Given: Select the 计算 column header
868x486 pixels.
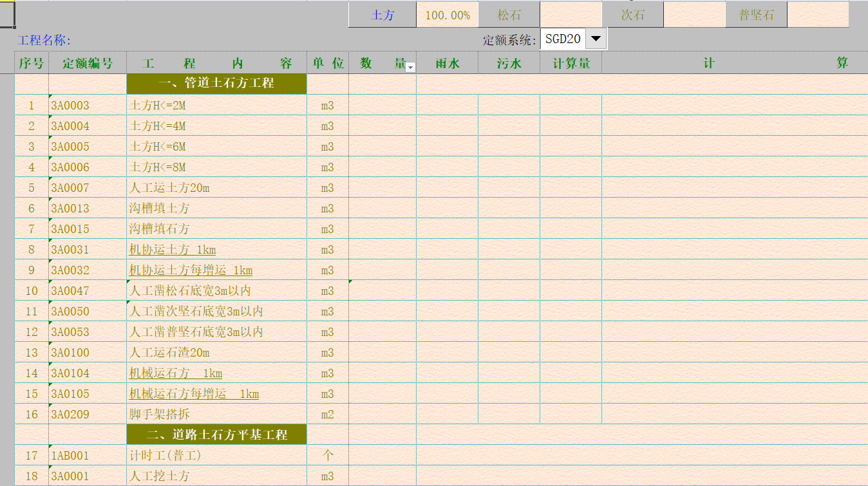Looking at the screenshot, I should (735, 63).
